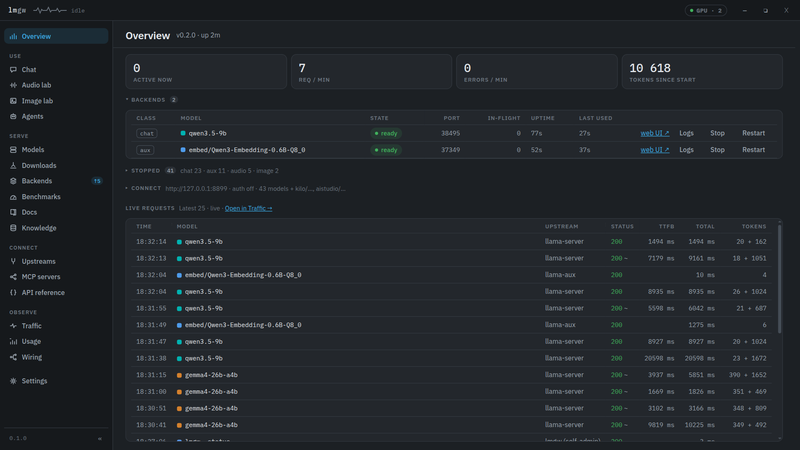
Task: Open the Chat page
Action: [x=56, y=69]
